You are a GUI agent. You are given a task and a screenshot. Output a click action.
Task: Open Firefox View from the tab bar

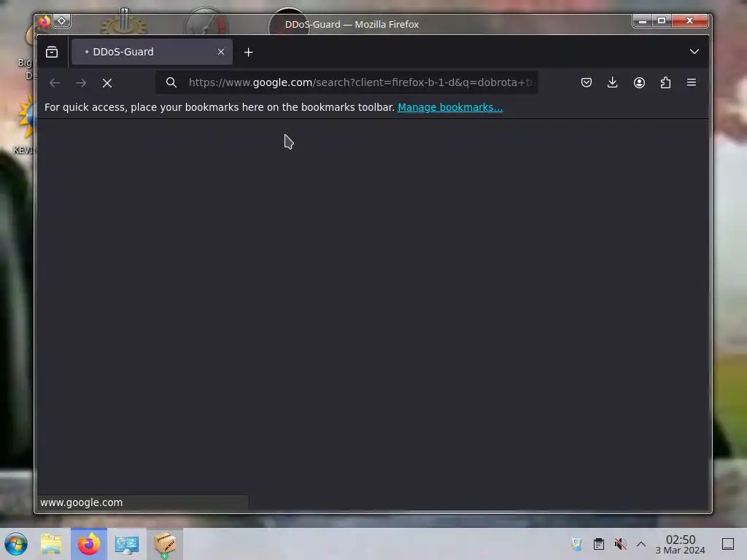[52, 52]
